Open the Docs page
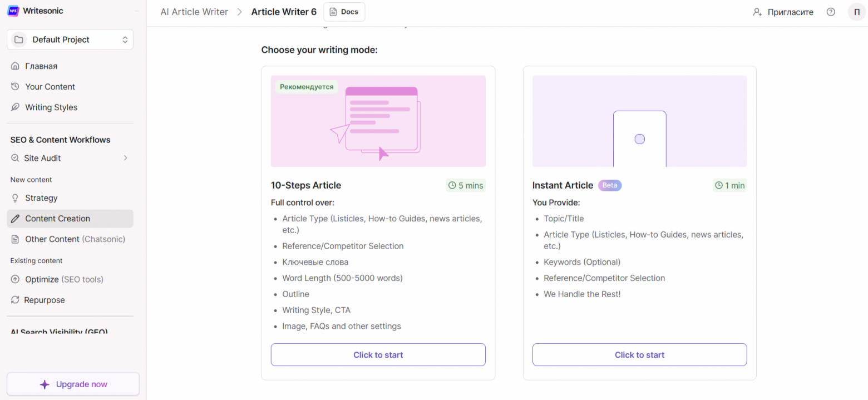Screen dimensions: 868x400 click(344, 11)
